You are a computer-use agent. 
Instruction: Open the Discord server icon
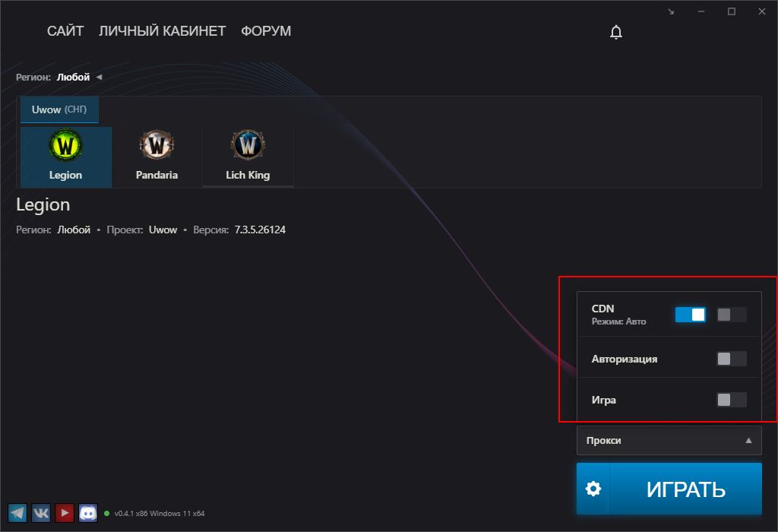pos(88,513)
